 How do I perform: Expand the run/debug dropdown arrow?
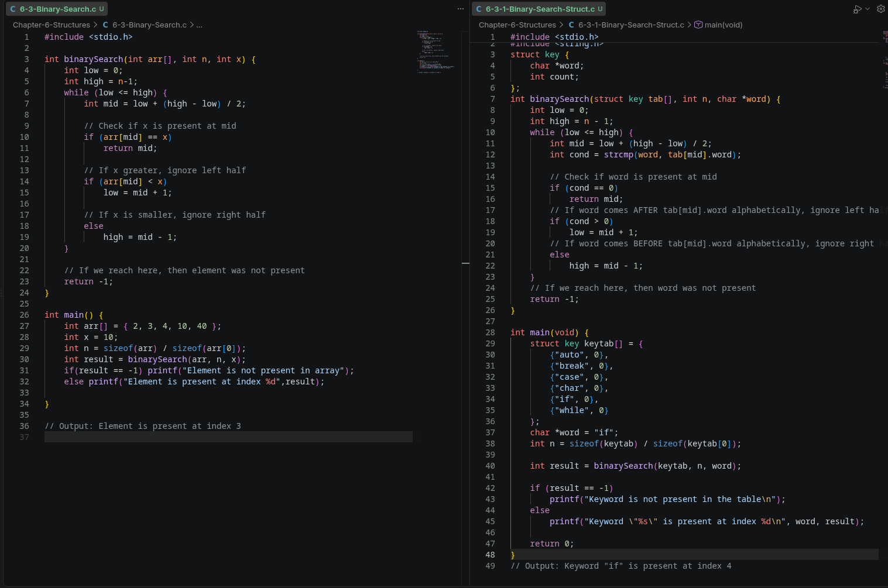868,9
